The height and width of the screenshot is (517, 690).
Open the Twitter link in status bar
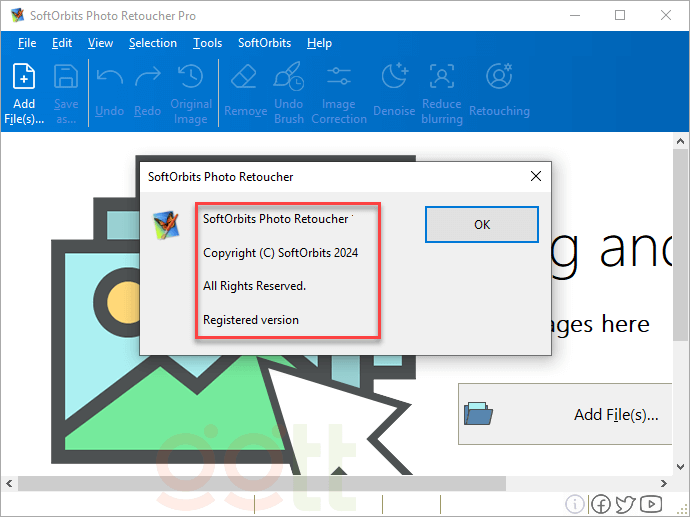(x=626, y=505)
